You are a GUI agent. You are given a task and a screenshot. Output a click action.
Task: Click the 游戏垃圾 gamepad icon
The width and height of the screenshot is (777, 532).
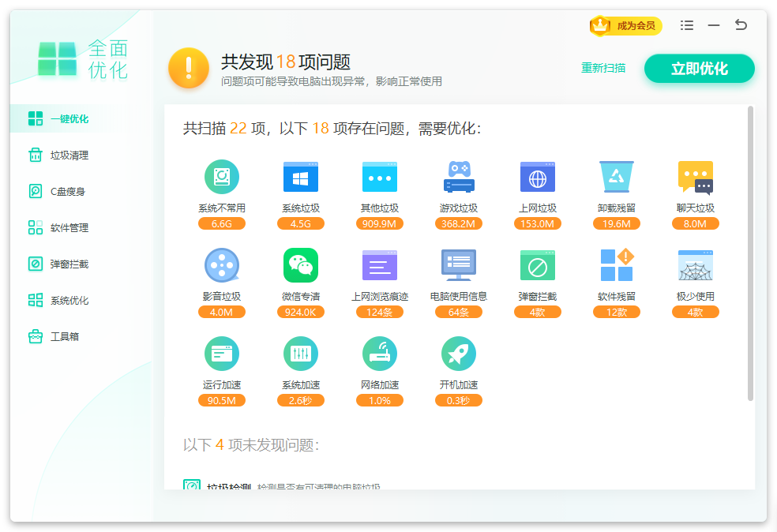tap(459, 177)
